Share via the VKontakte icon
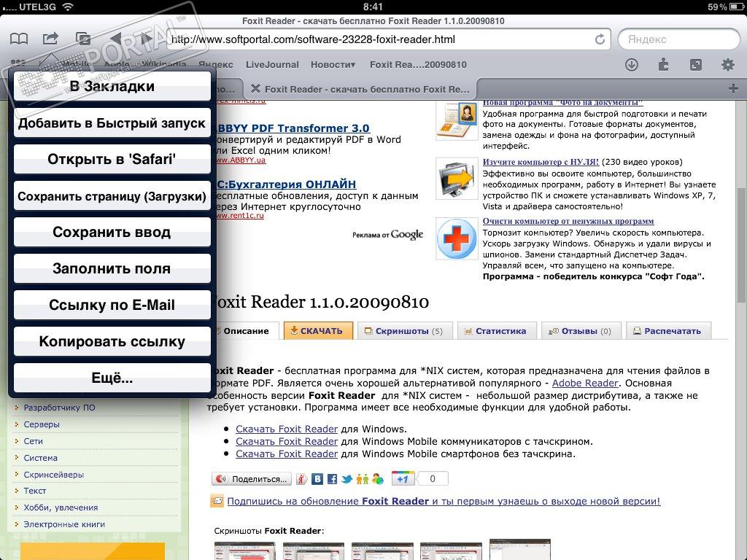 pos(317,479)
